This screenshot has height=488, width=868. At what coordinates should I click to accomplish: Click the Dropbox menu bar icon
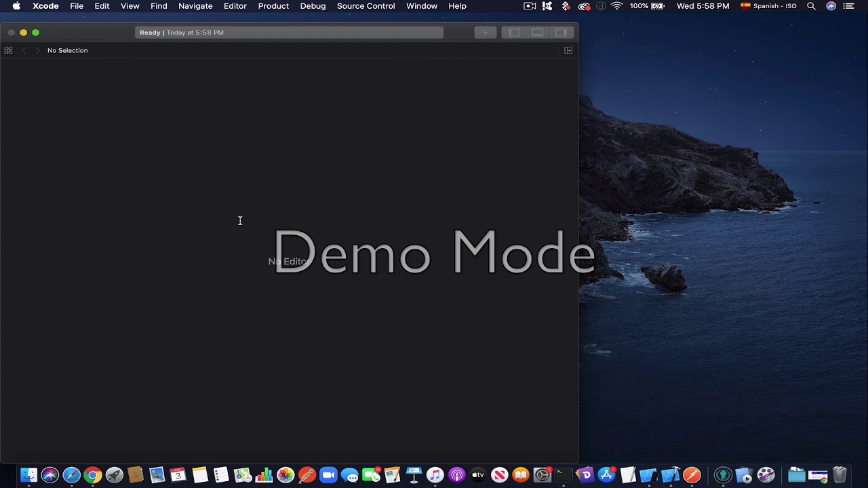tap(566, 6)
